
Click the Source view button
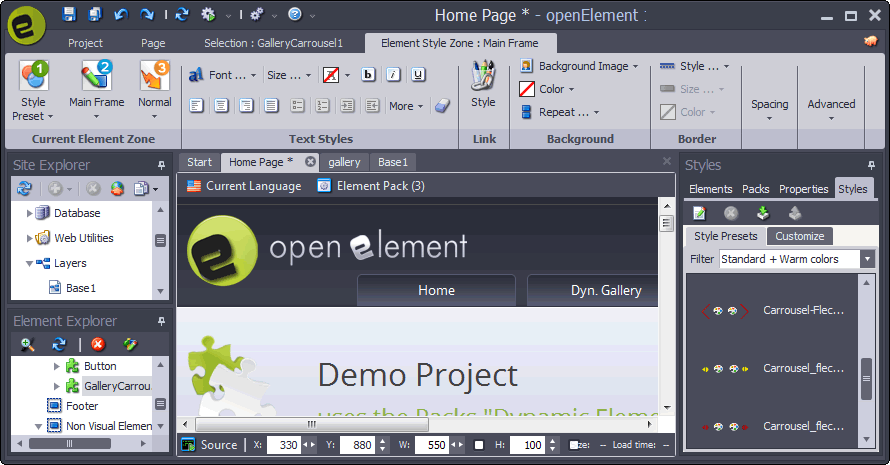210,445
